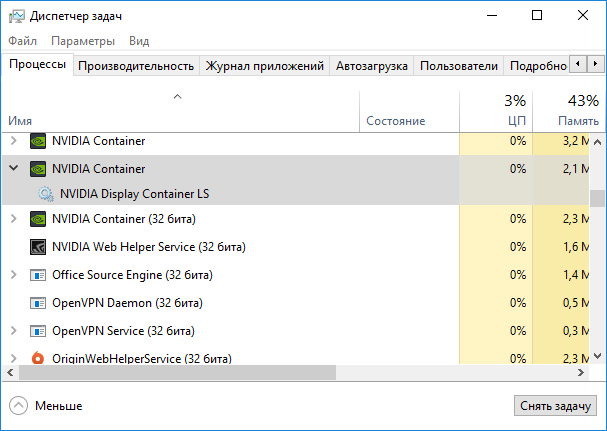Click vertical scrollbar up arrow
Screen dimensions: 607x431
(x=597, y=142)
